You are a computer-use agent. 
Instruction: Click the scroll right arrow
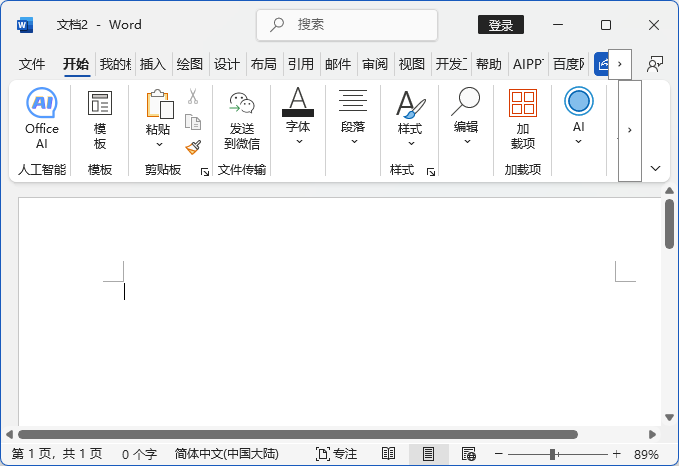tap(652, 434)
